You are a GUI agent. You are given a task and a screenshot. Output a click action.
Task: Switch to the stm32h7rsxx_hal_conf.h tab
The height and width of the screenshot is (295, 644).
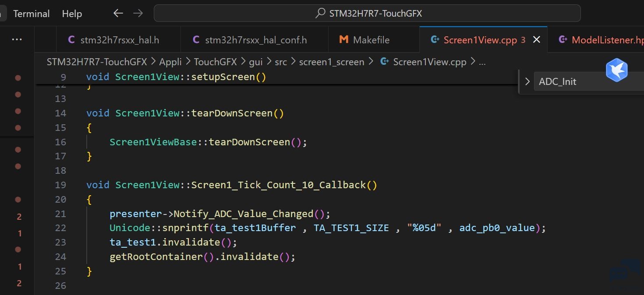click(256, 40)
